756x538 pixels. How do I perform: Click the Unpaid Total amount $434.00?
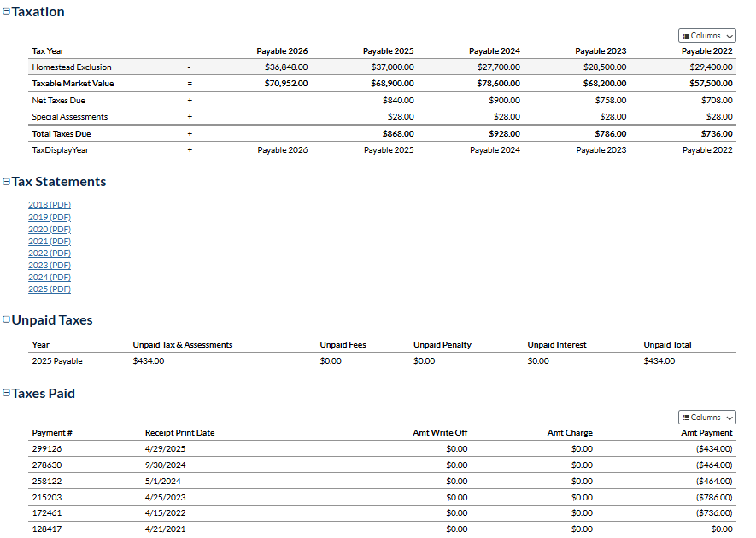[x=659, y=361]
